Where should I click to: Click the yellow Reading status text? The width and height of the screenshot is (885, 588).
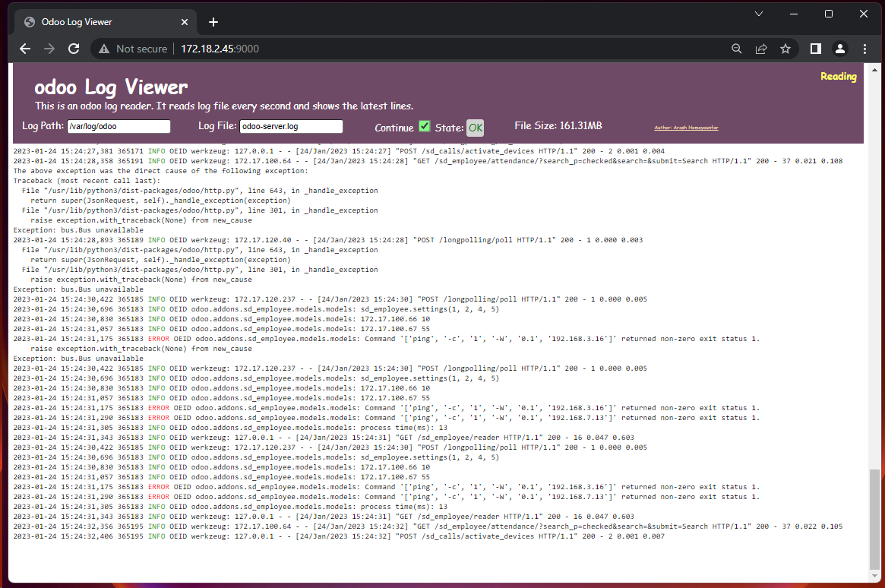coord(838,76)
